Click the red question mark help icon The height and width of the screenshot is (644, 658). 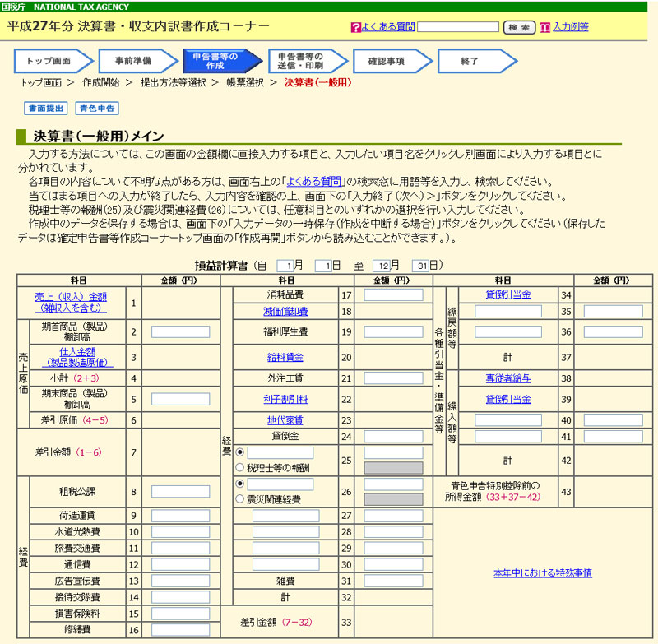[355, 27]
